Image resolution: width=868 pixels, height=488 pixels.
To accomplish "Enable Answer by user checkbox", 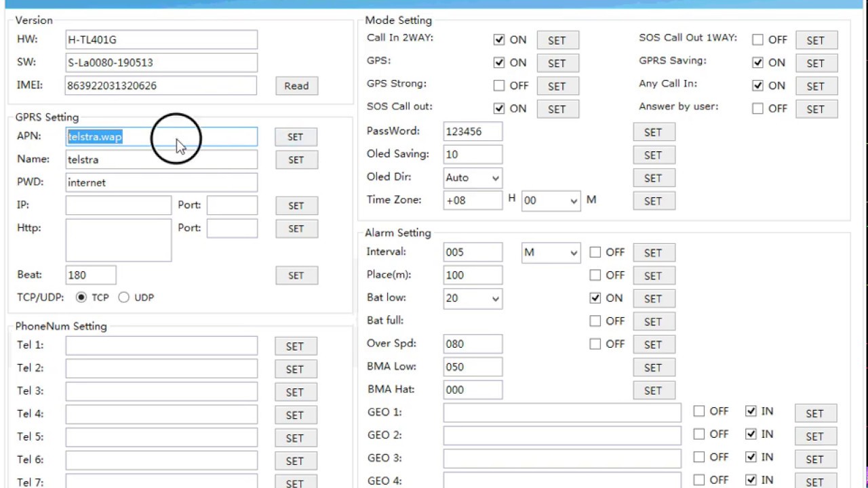I will 757,109.
